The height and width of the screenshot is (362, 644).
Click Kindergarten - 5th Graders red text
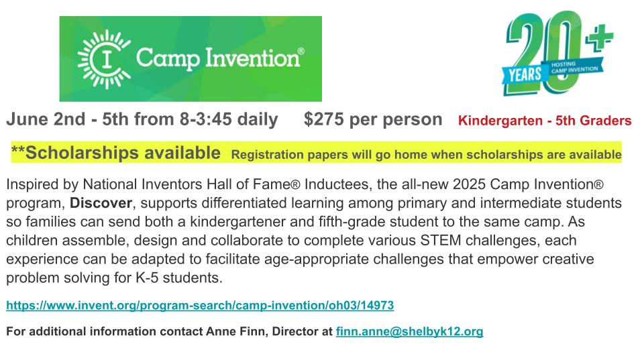pyautogui.click(x=545, y=121)
